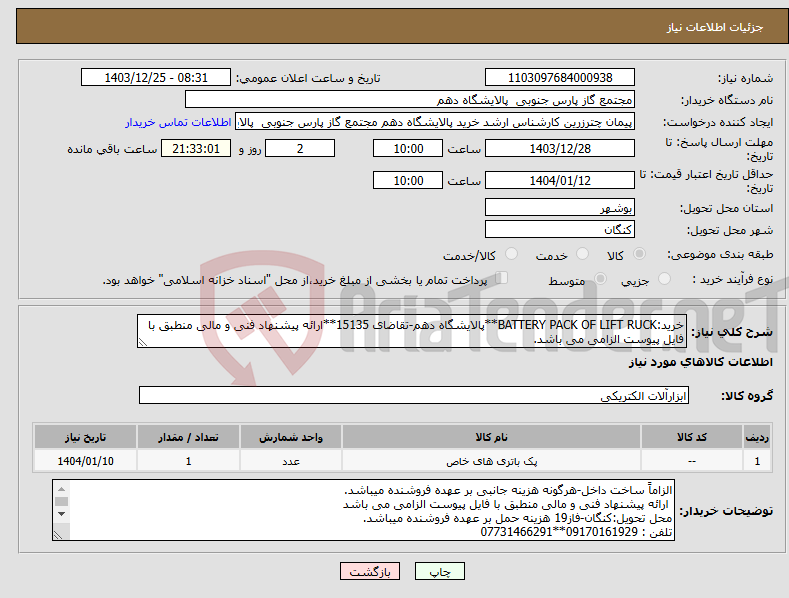The image size is (789, 598).
Task: Select the خدمت radio button
Action: [x=582, y=254]
